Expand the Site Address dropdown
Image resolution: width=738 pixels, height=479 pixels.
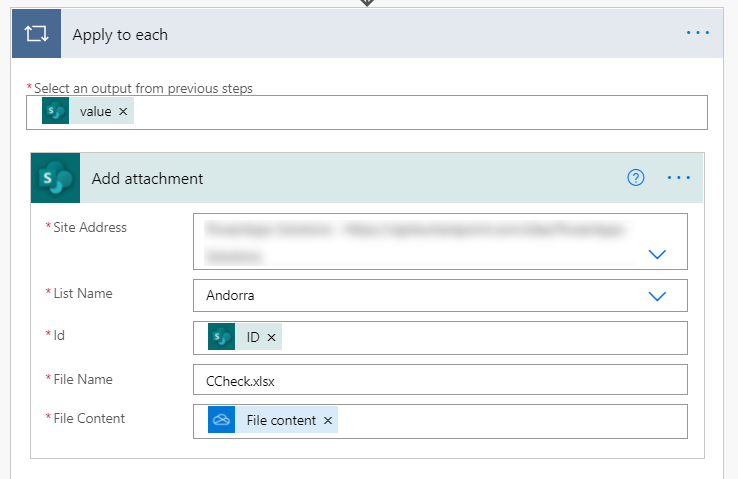pyautogui.click(x=657, y=255)
